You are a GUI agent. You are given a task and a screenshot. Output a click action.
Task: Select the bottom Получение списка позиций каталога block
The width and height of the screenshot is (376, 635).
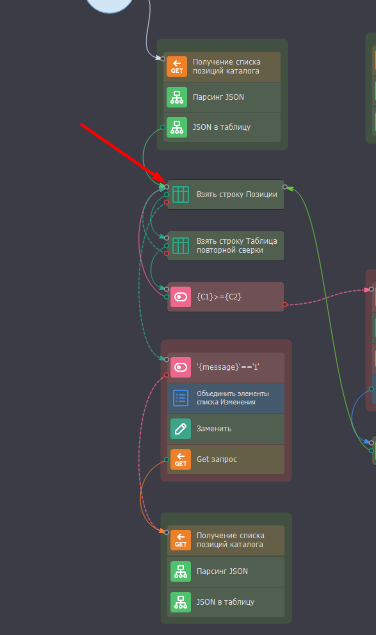pyautogui.click(x=226, y=541)
